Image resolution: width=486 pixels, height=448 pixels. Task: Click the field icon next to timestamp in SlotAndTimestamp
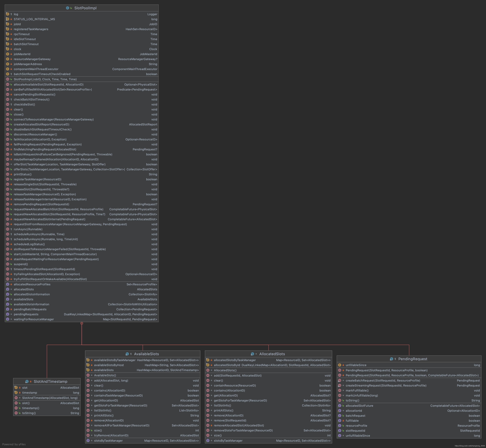pos(16,393)
